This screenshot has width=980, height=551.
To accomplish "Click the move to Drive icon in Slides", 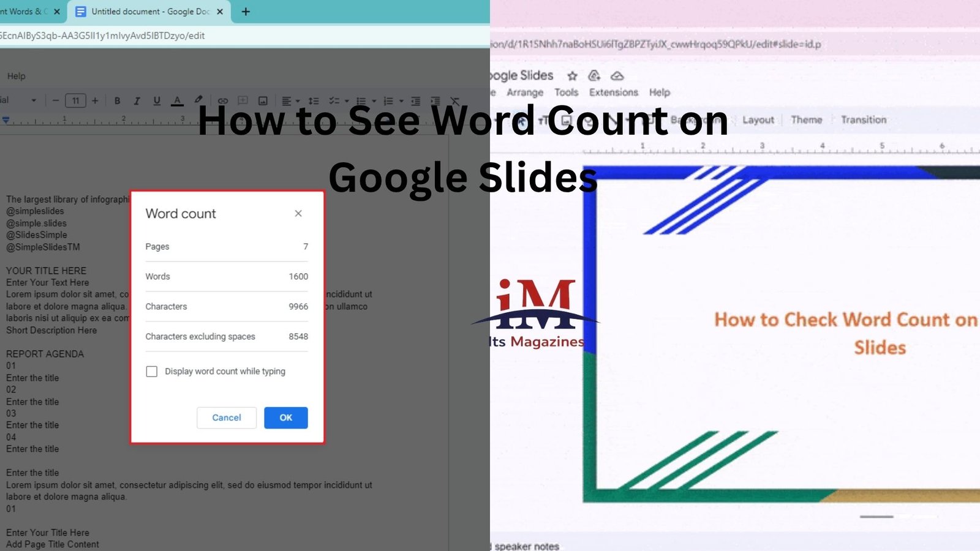I will point(594,76).
